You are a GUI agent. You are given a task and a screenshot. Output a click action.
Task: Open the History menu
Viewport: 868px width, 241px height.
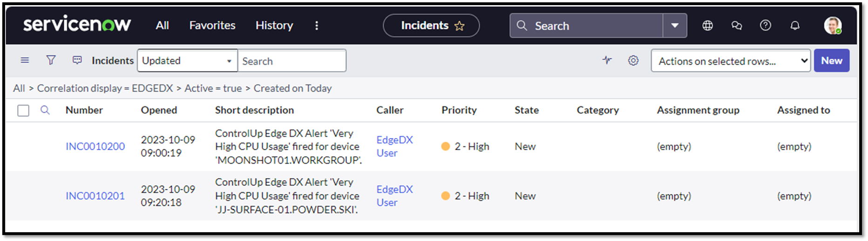pyautogui.click(x=274, y=25)
